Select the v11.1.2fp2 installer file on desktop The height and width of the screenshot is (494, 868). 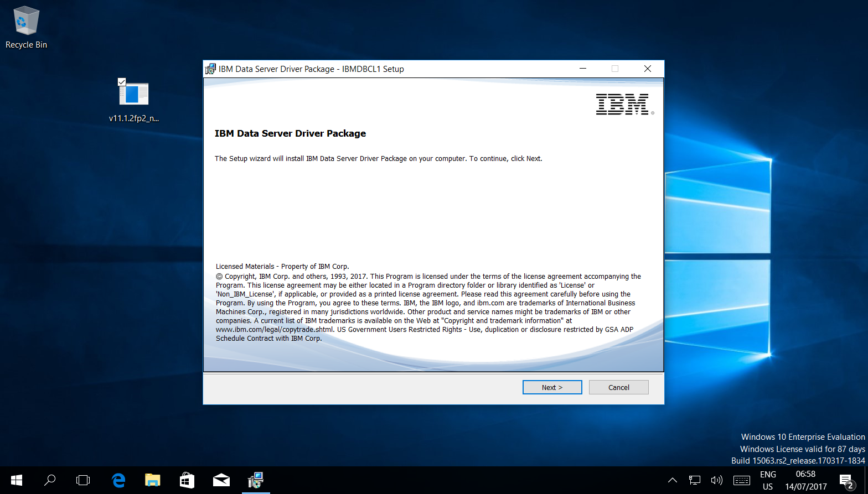coord(134,100)
